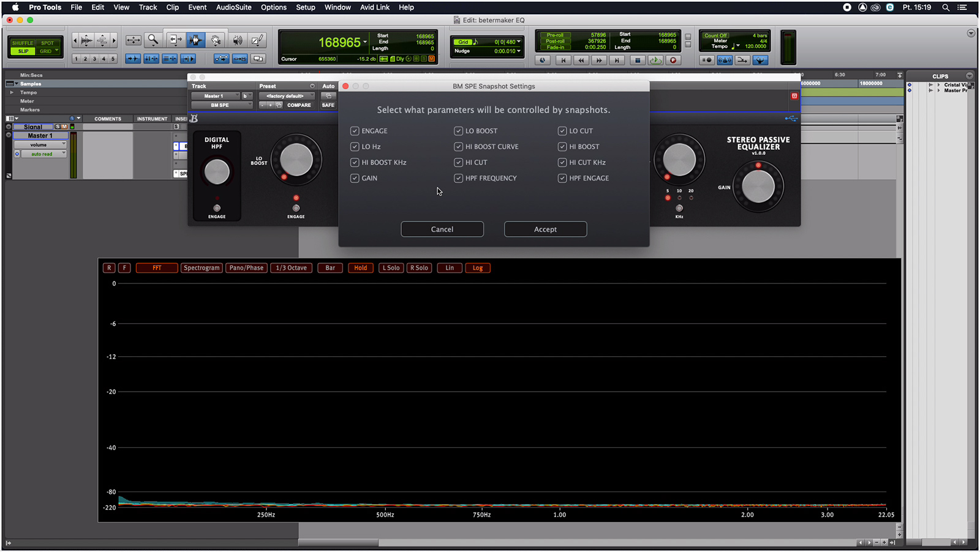Click the Return to Zero transport button

coord(563,60)
